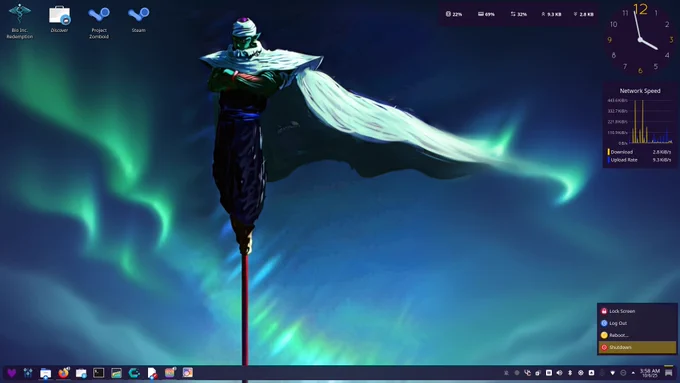This screenshot has width=680, height=383.
Task: Open the purple heart application launcher
Action: click(12, 373)
